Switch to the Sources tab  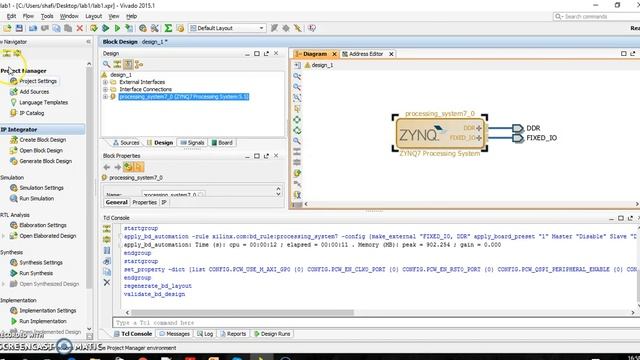tap(126, 143)
